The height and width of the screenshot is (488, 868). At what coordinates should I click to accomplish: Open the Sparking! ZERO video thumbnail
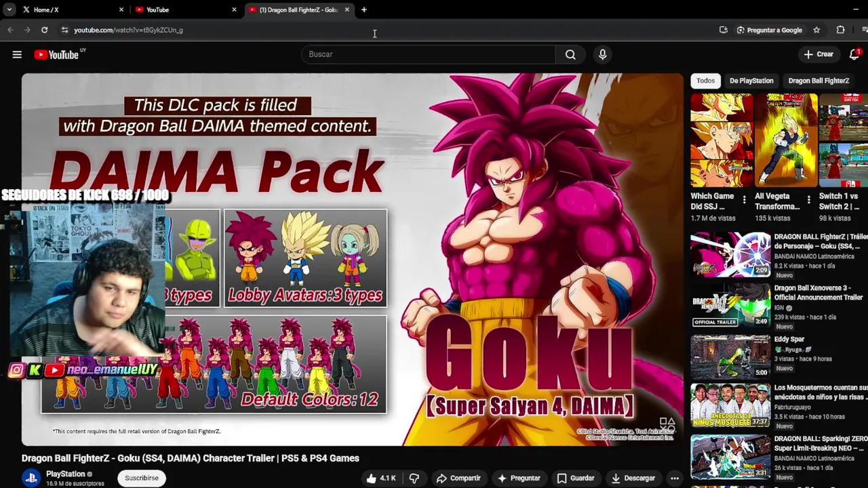click(730, 457)
